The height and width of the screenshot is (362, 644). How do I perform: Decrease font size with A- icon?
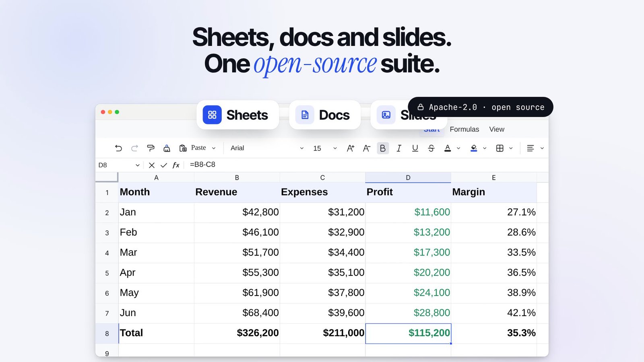pyautogui.click(x=366, y=148)
